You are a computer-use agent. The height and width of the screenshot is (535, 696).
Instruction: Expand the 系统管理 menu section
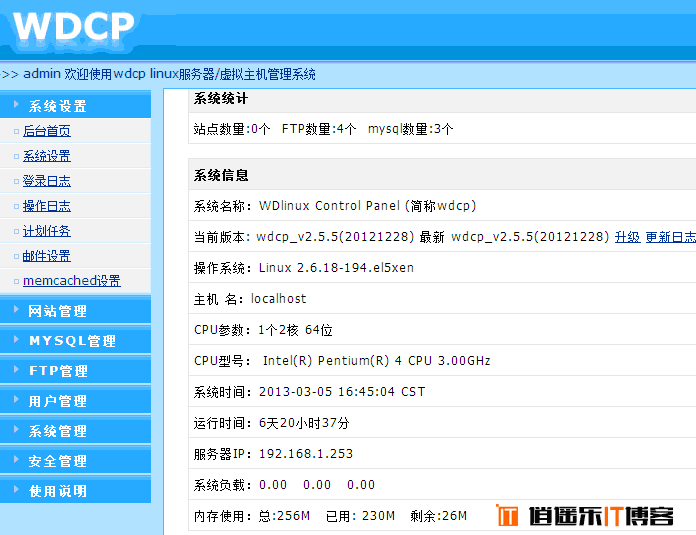coord(75,430)
